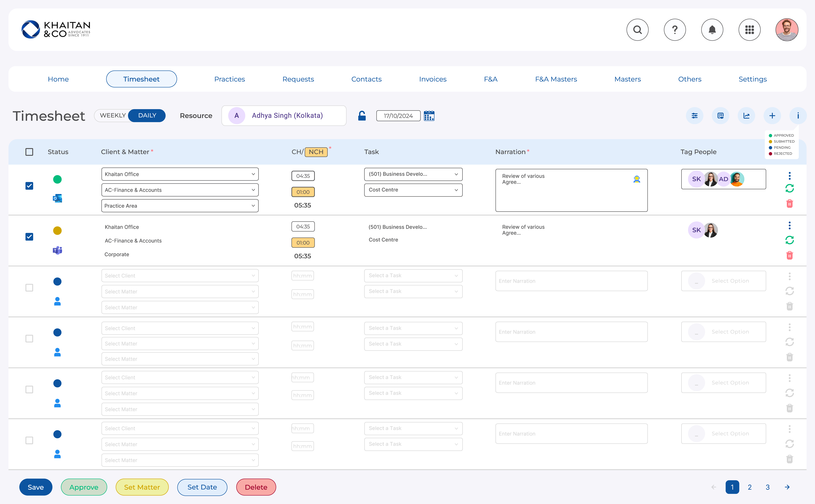Switch to WEEKLY view toggle
815x504 pixels.
tap(113, 115)
